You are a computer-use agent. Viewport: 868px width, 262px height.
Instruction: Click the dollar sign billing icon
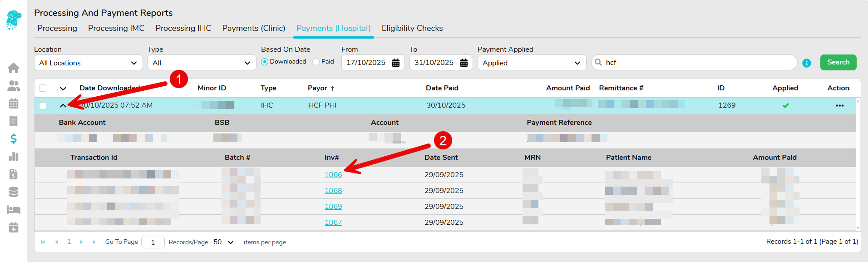pos(14,139)
